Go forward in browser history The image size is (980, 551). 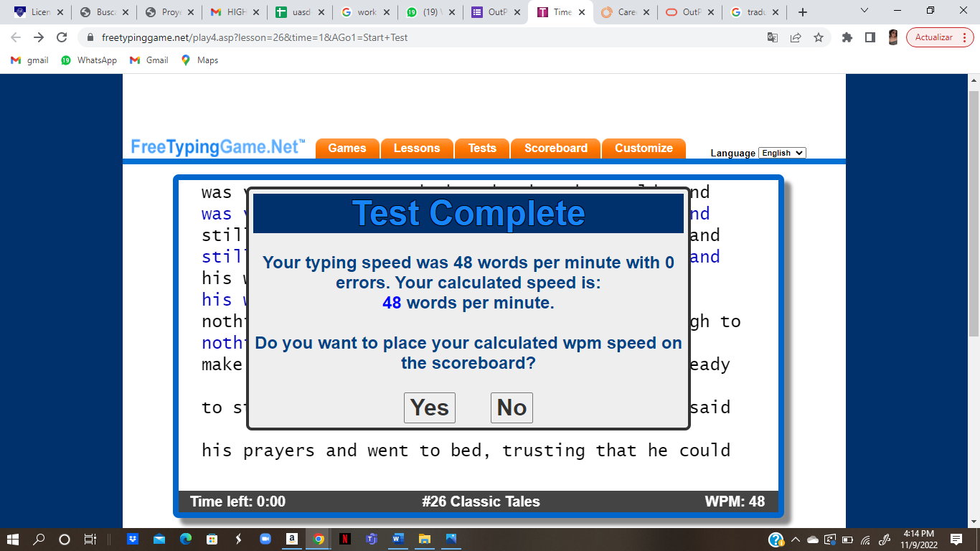pyautogui.click(x=39, y=37)
